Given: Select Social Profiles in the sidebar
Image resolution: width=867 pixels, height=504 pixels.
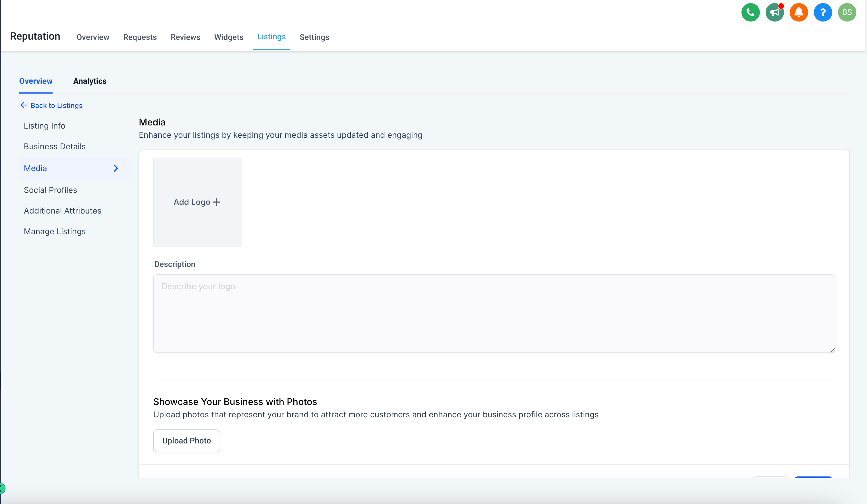Looking at the screenshot, I should click(50, 190).
